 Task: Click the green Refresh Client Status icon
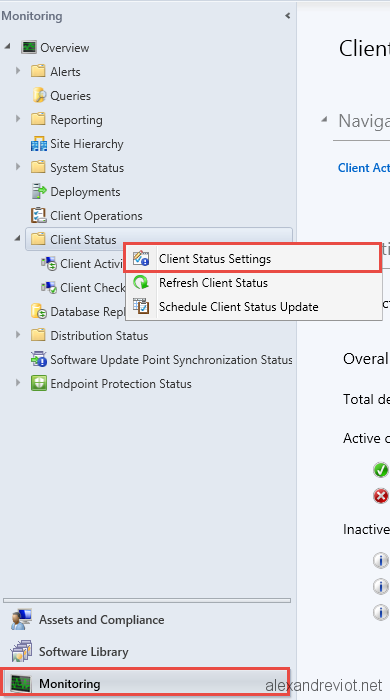[141, 283]
